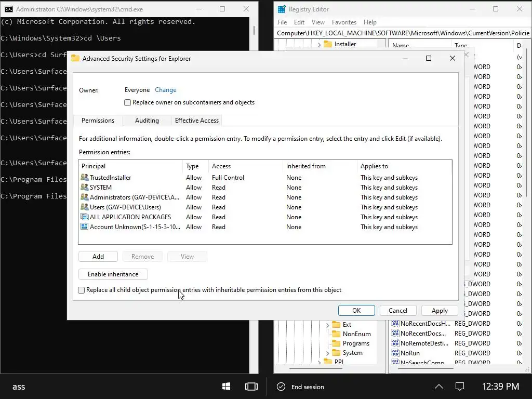Click the NoRecentDocs... value icon
The height and width of the screenshot is (399, 532).
[395, 333]
